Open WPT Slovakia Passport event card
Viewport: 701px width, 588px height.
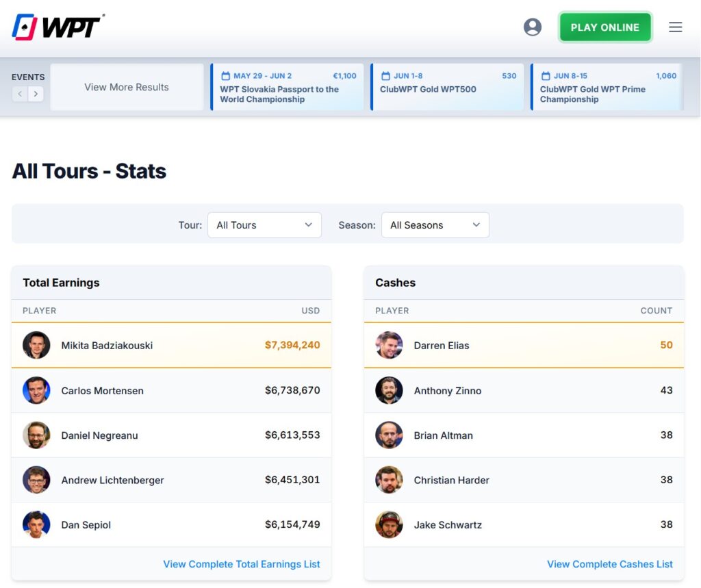tap(288, 87)
